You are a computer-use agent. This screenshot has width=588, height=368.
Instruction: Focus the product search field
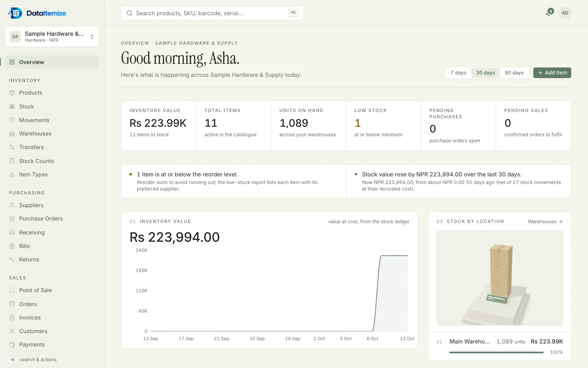pyautogui.click(x=212, y=13)
